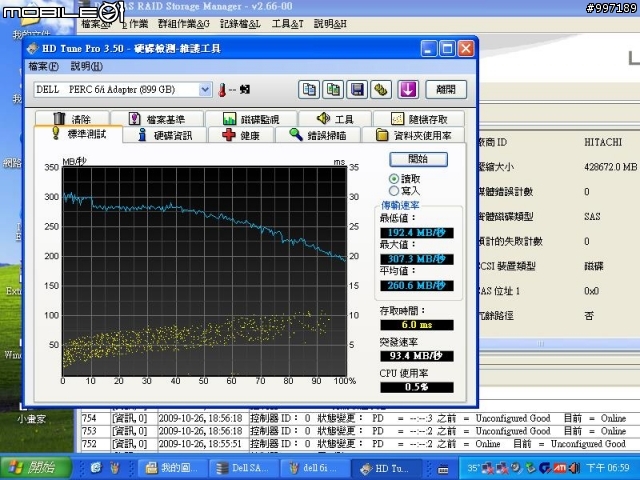Click average value 260.6 MB/秒 field

click(417, 286)
